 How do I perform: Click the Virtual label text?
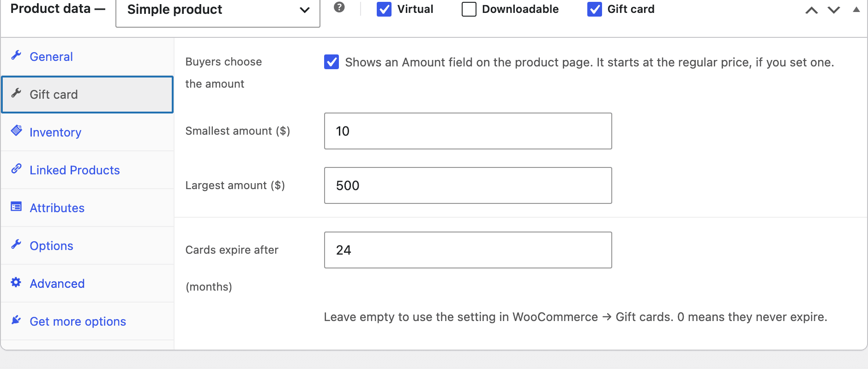[415, 9]
